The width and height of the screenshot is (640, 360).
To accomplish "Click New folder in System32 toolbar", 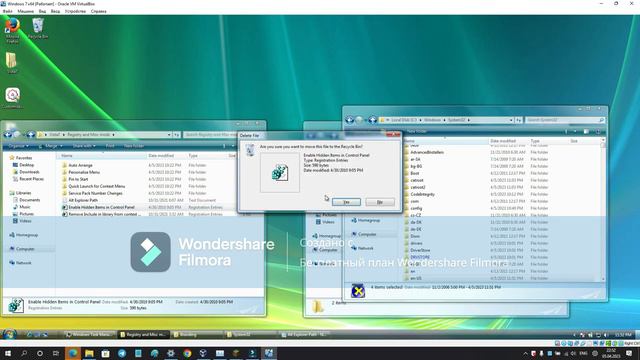I will 417,131.
